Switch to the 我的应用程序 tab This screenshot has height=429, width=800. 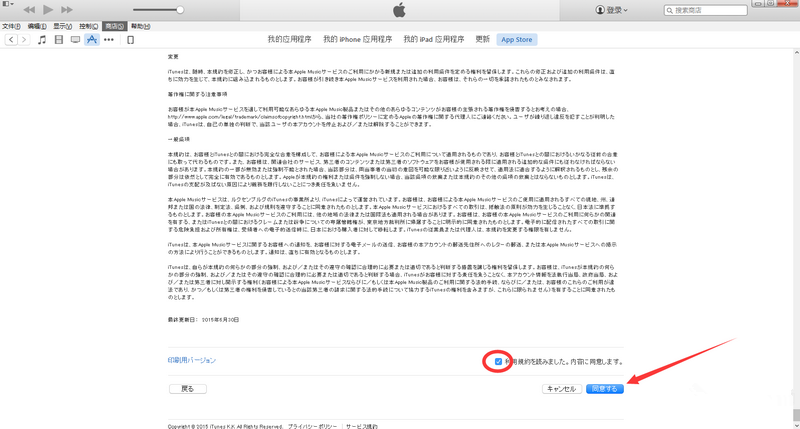289,39
